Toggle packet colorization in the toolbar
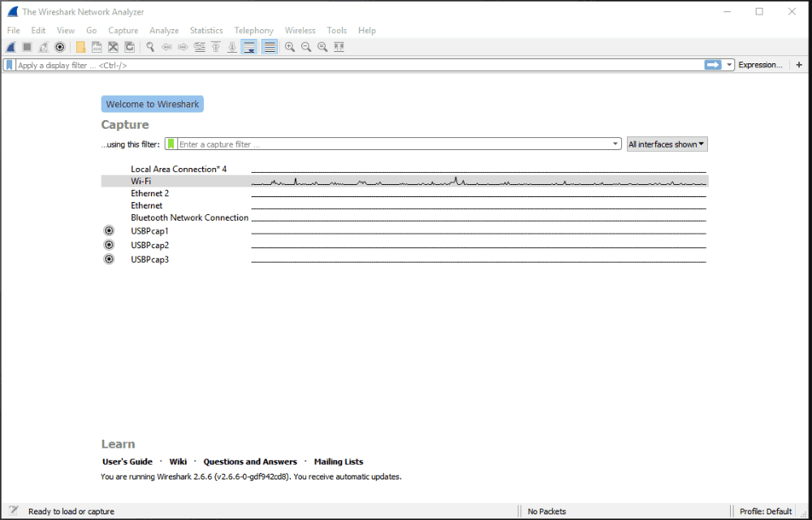 [270, 47]
